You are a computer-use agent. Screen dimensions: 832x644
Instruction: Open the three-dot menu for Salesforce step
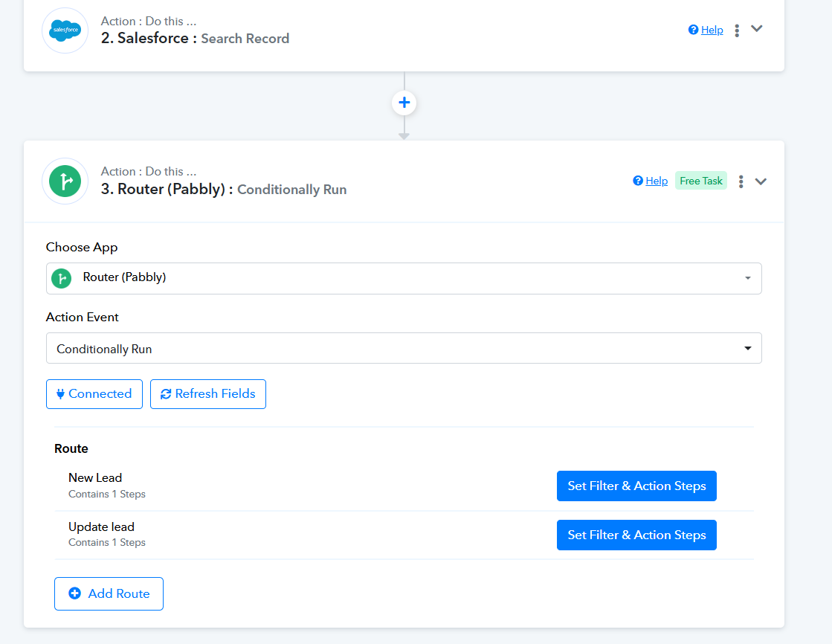click(737, 30)
